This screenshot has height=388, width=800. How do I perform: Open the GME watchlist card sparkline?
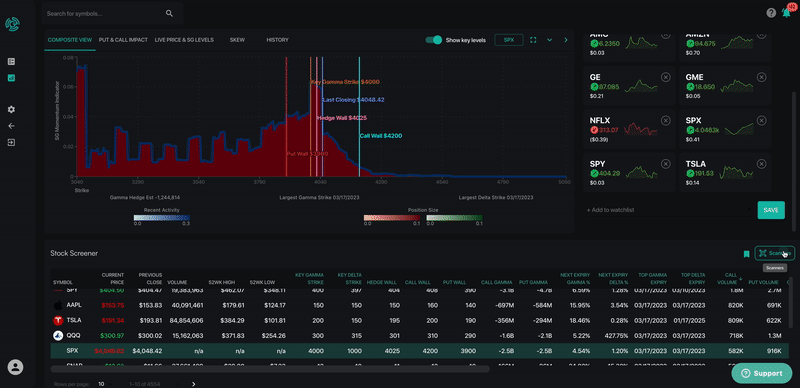(738, 86)
